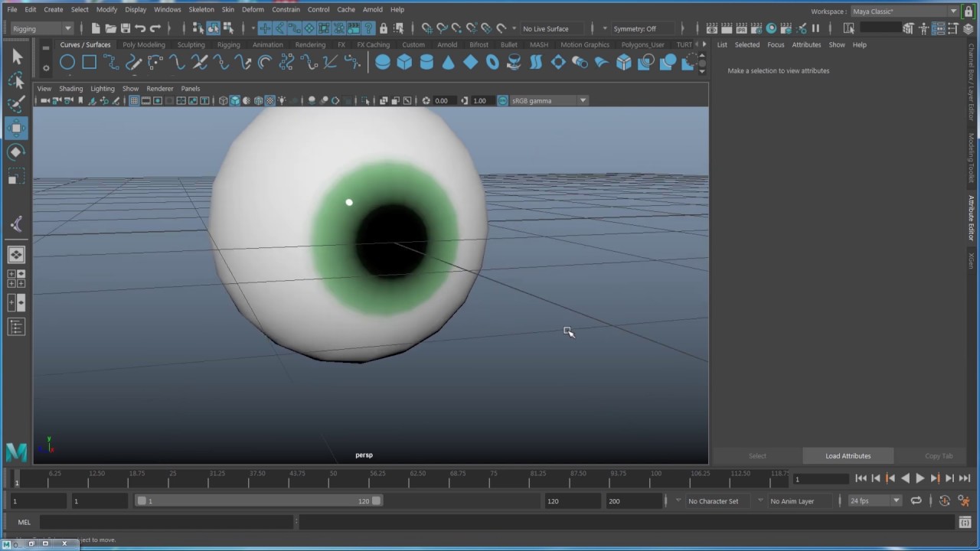The width and height of the screenshot is (980, 551).
Task: Open the Deform menu
Action: click(253, 9)
